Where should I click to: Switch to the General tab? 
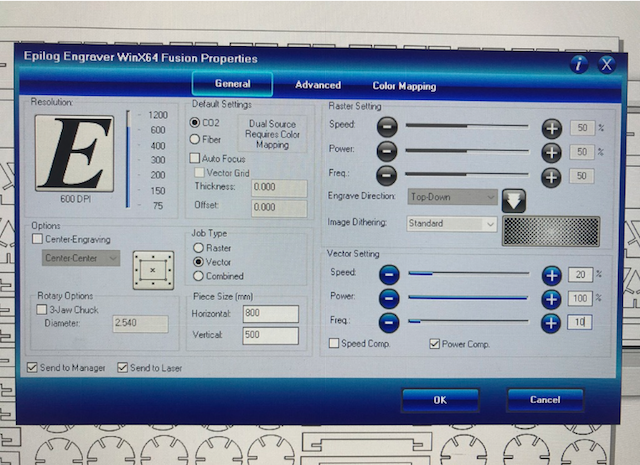pos(232,84)
